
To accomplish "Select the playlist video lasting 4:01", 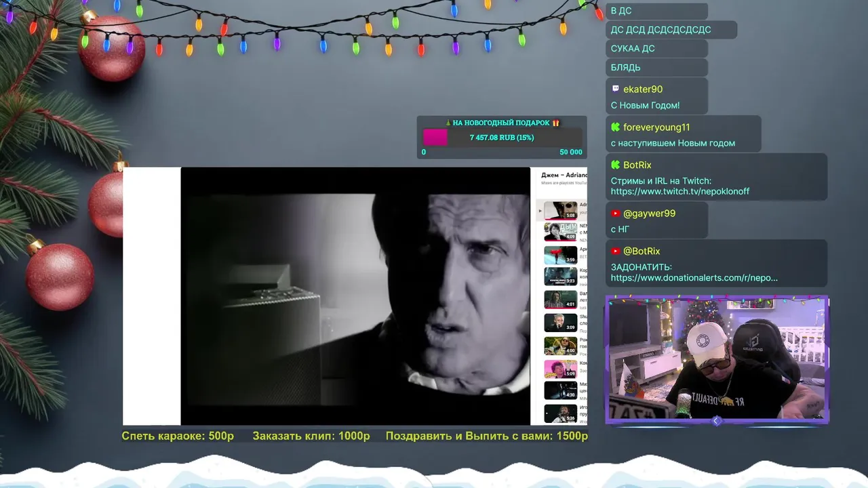I will (x=561, y=300).
